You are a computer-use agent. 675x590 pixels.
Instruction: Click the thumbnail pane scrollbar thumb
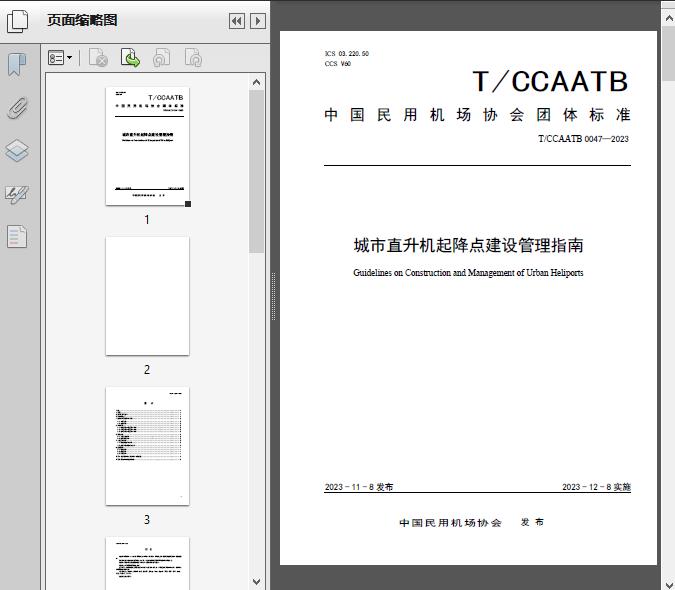(x=257, y=171)
